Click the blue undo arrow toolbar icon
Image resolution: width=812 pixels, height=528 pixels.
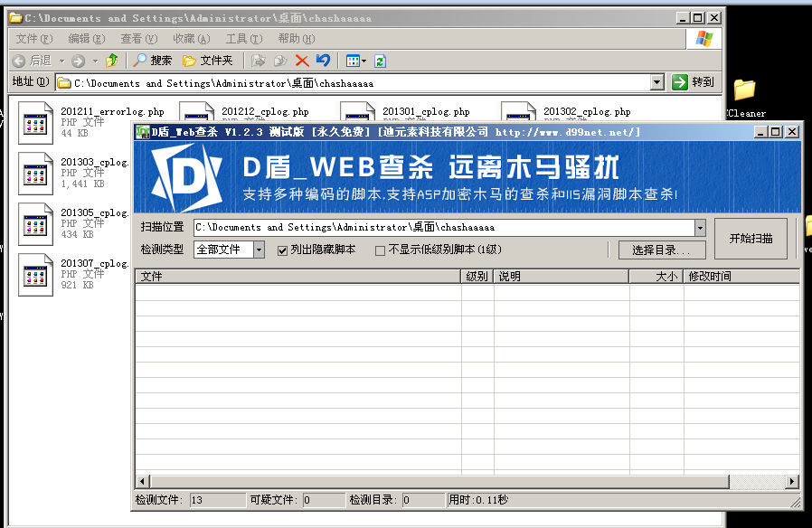pos(323,61)
